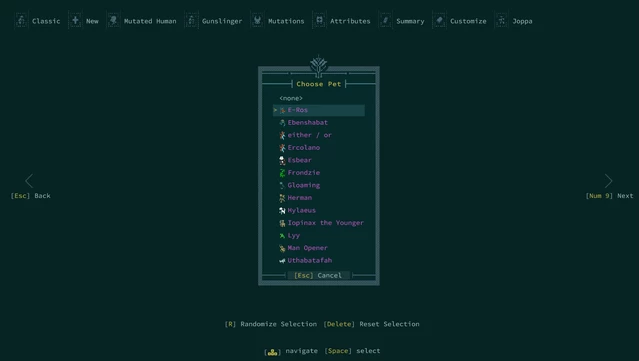639x361 pixels.
Task: Select the Hylaeus pet name
Action: coord(302,210)
